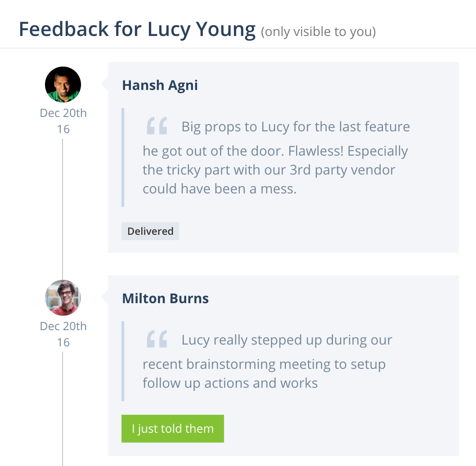Click Milton Burns's profile avatar

point(63,298)
